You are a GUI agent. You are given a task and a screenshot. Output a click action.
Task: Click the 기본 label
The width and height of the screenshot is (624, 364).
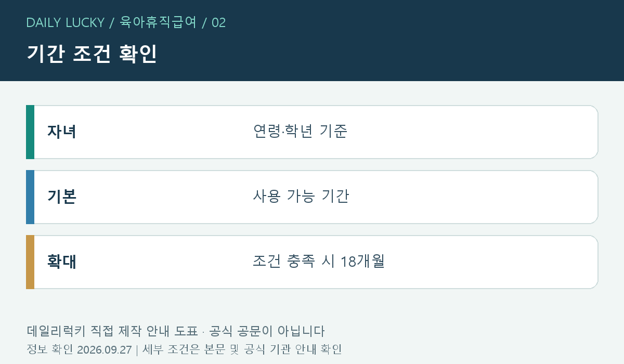coord(62,197)
